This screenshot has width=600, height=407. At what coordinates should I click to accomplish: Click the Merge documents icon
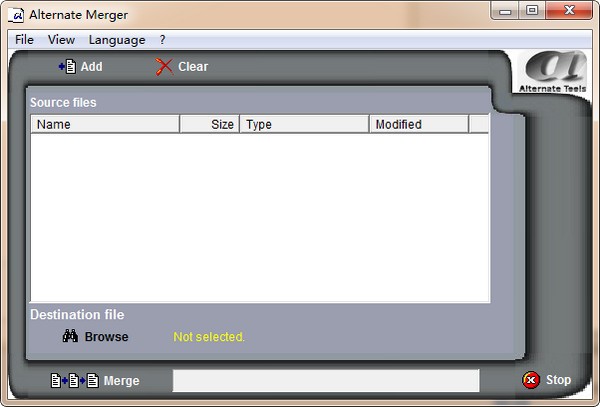click(x=75, y=381)
